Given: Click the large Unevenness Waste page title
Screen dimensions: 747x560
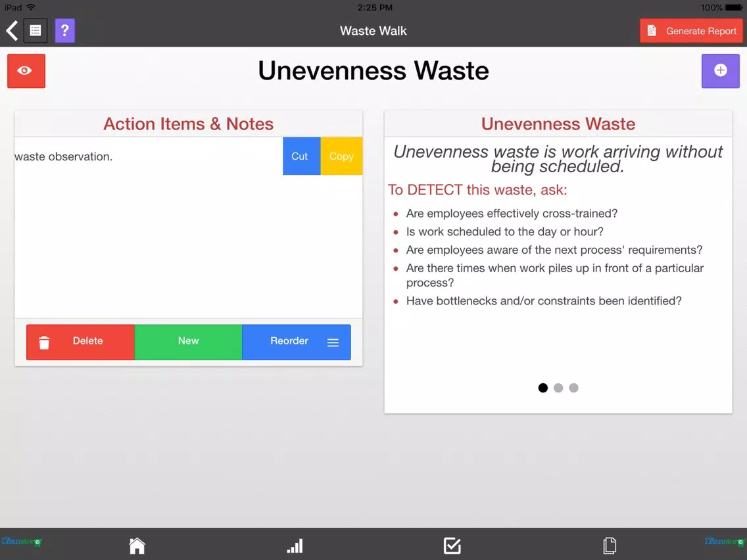Looking at the screenshot, I should click(373, 71).
